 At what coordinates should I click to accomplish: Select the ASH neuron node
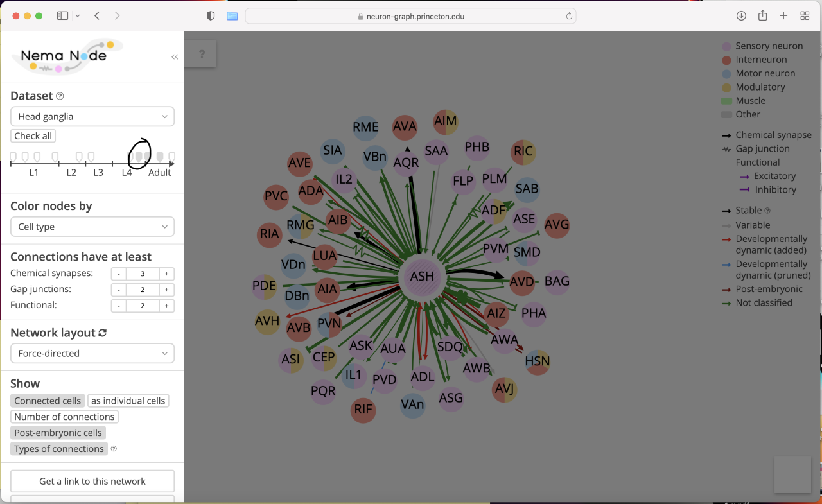click(423, 277)
